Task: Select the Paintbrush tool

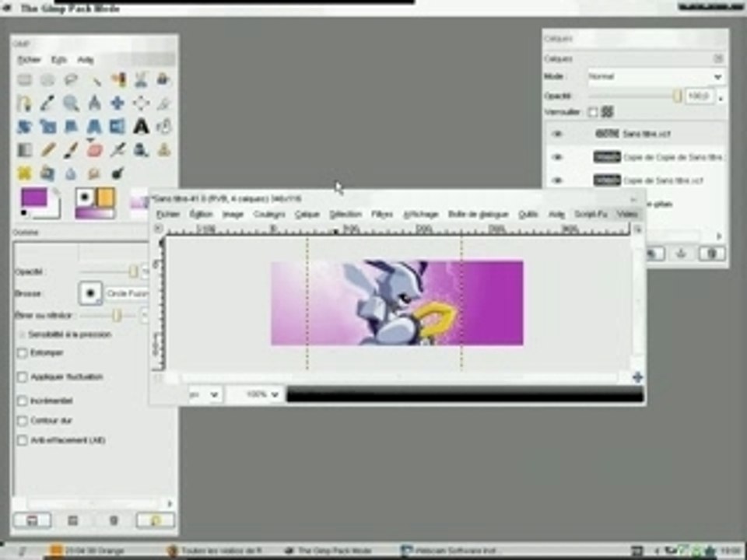Action: 71,150
